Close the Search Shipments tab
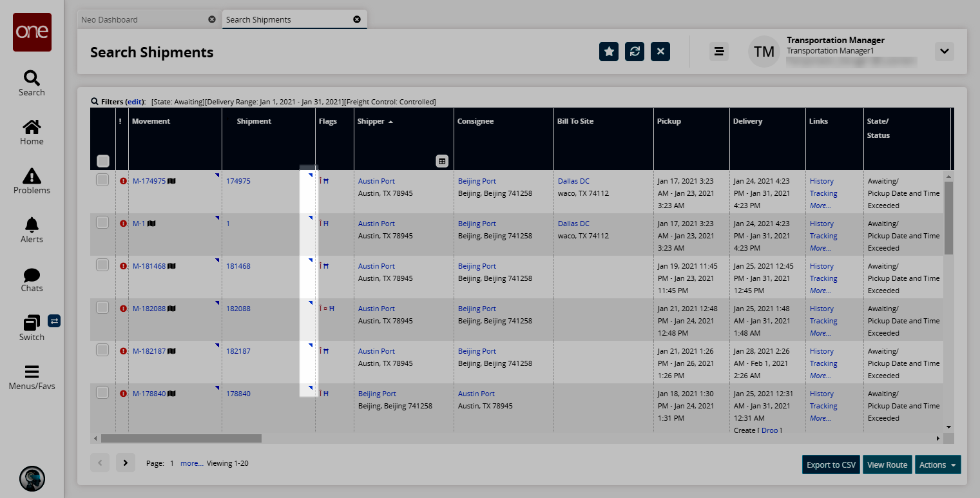This screenshot has height=498, width=980. [x=357, y=19]
